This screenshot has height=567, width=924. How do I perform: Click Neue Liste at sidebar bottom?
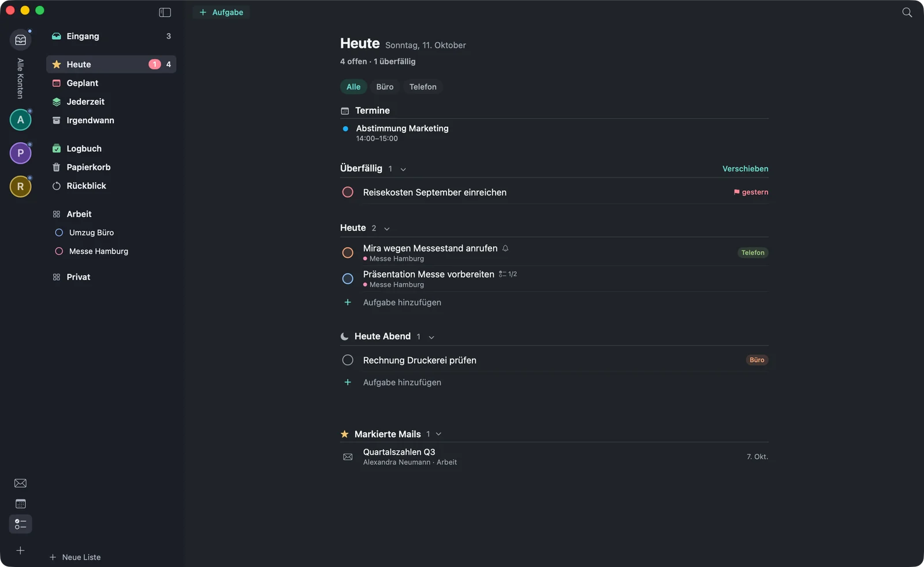coord(75,557)
